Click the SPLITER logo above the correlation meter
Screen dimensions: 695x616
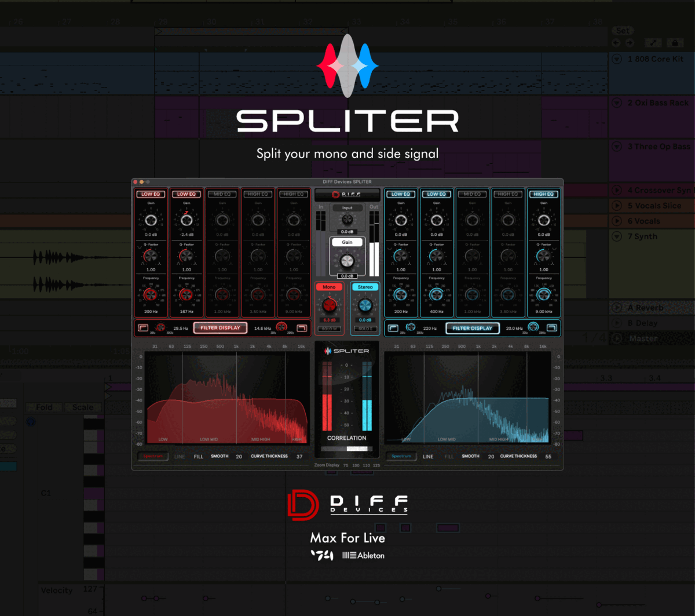347,351
